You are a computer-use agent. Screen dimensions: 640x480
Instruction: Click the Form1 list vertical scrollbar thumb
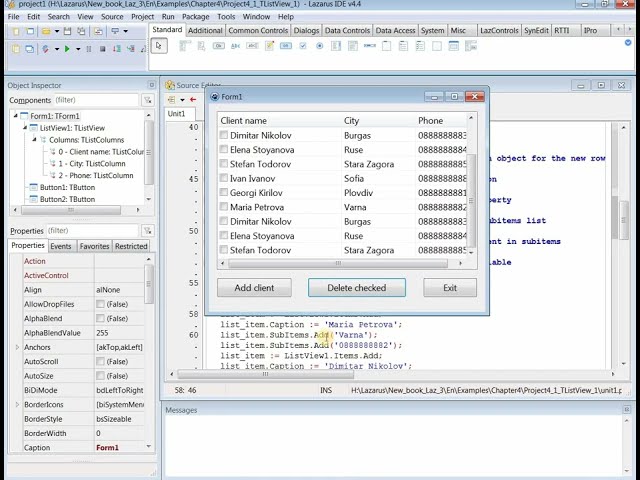[471, 201]
